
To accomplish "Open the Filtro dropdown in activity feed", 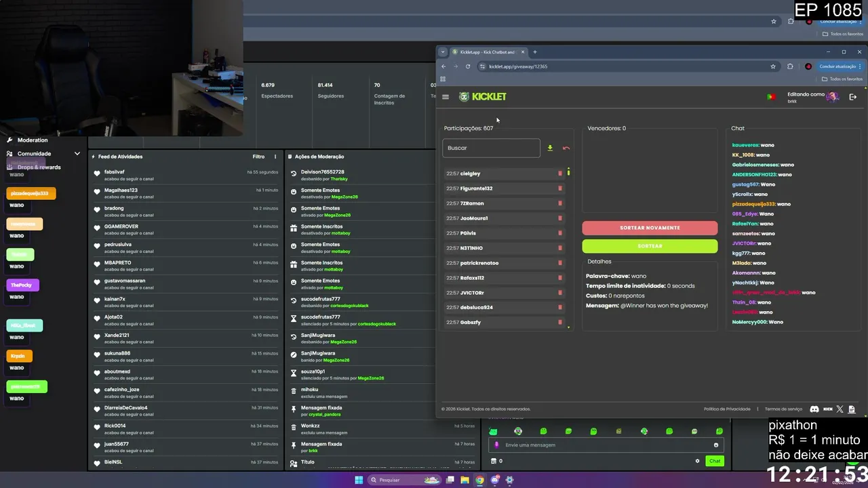I will click(x=258, y=157).
